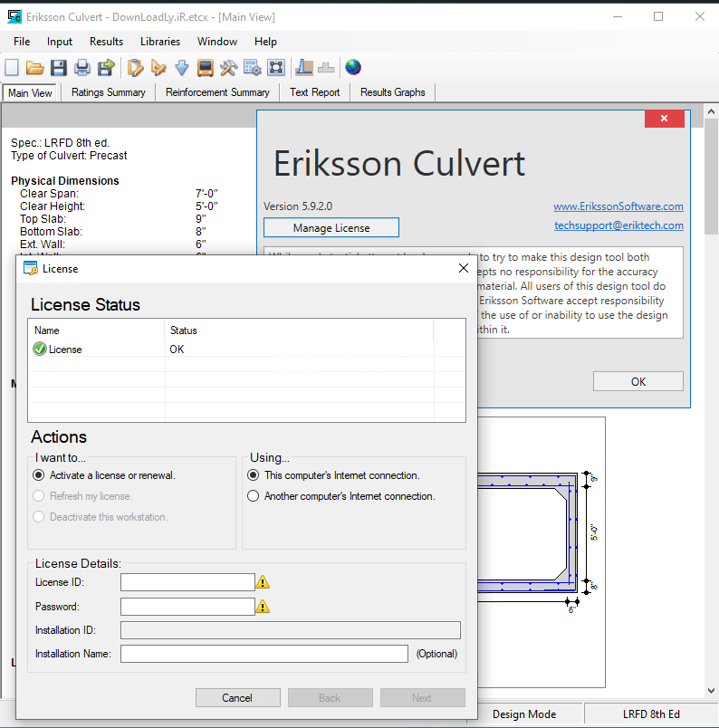Click the green checkmark beside License row

[x=40, y=349]
